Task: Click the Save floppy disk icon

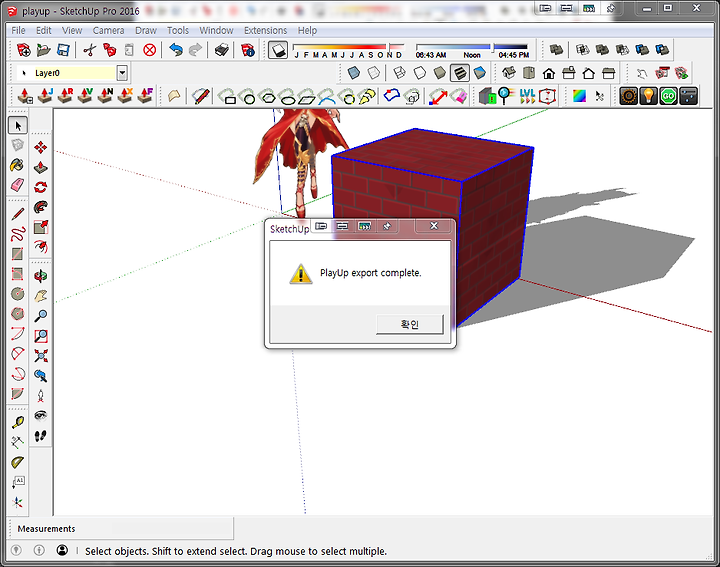Action: pyautogui.click(x=63, y=50)
